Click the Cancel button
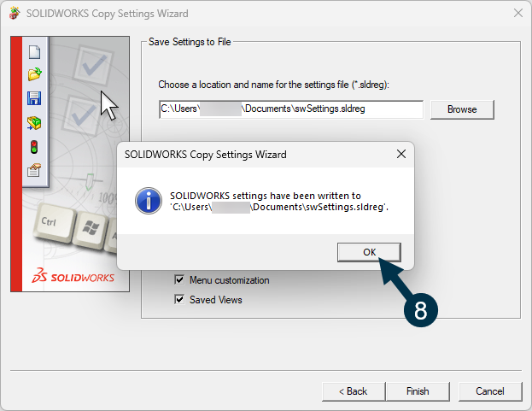This screenshot has width=532, height=411. click(490, 391)
